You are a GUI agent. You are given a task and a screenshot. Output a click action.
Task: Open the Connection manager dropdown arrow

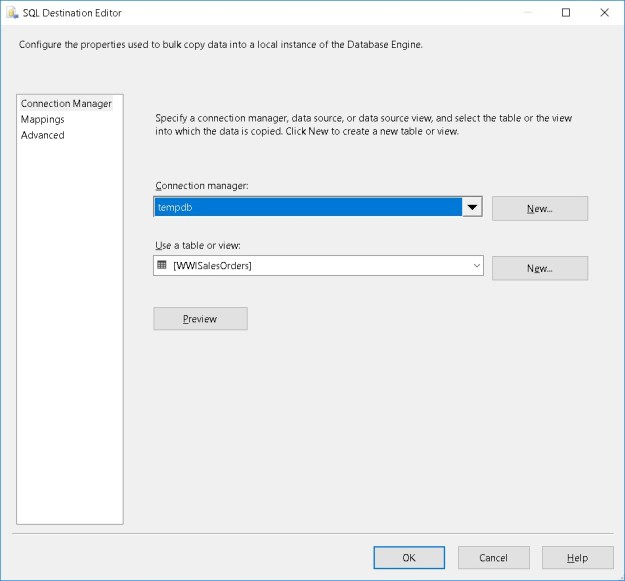click(472, 207)
